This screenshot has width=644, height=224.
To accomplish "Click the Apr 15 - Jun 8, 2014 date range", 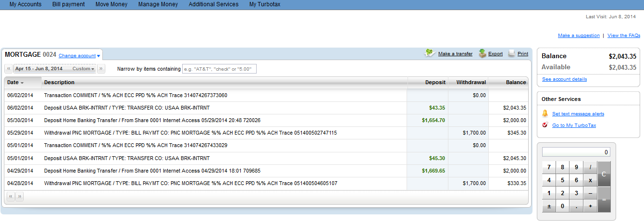I will (39, 69).
